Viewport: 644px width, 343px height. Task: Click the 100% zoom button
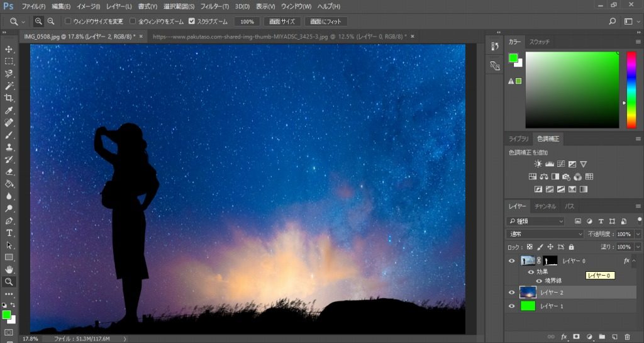[x=247, y=21]
